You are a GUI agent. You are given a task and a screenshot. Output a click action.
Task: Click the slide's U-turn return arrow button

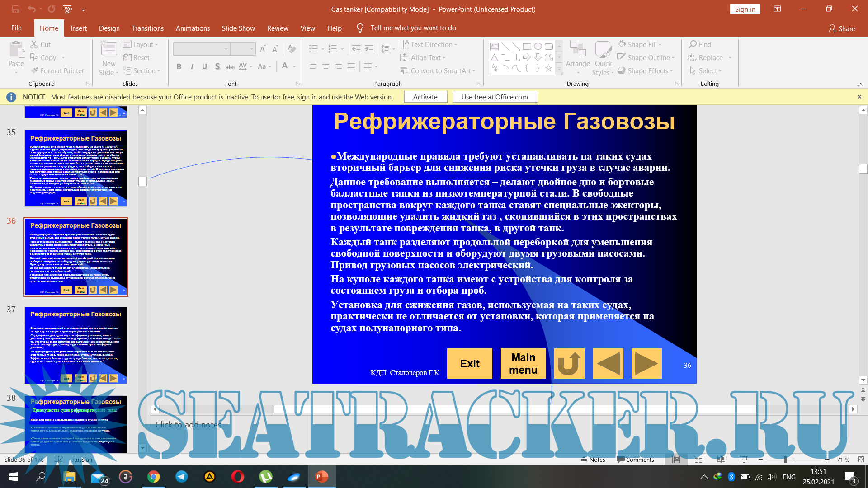569,363
